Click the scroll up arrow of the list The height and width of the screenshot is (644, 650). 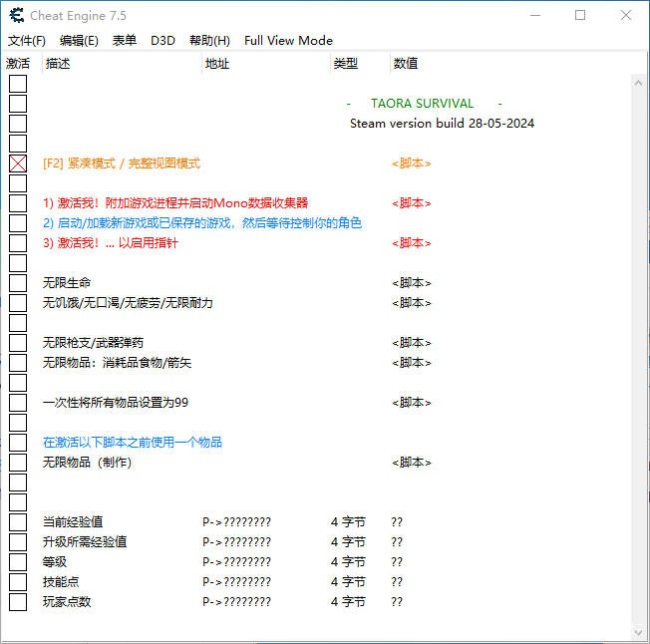(x=638, y=83)
